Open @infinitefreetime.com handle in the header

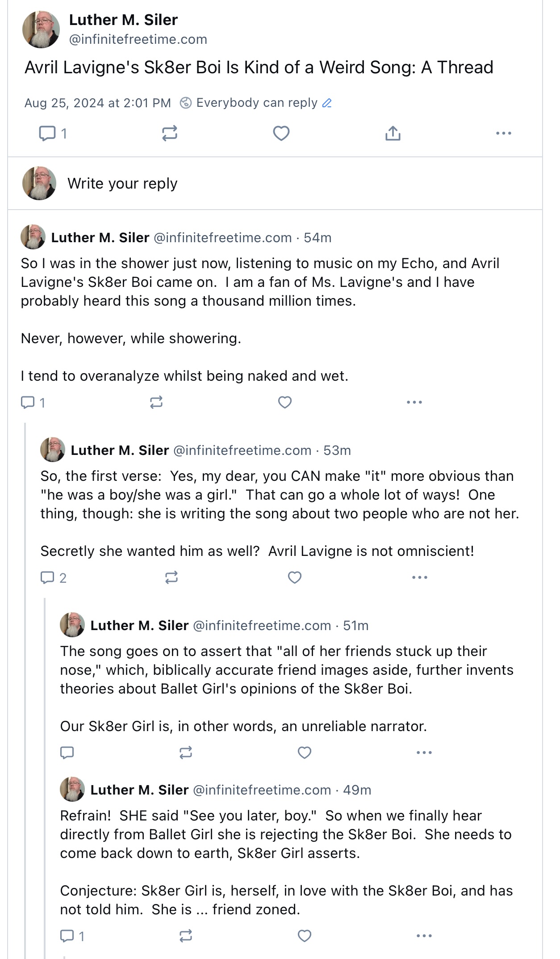(138, 39)
